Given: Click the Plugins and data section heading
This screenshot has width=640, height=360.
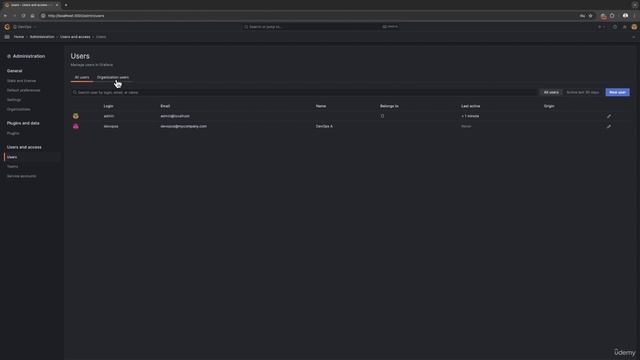Looking at the screenshot, I should click(23, 123).
